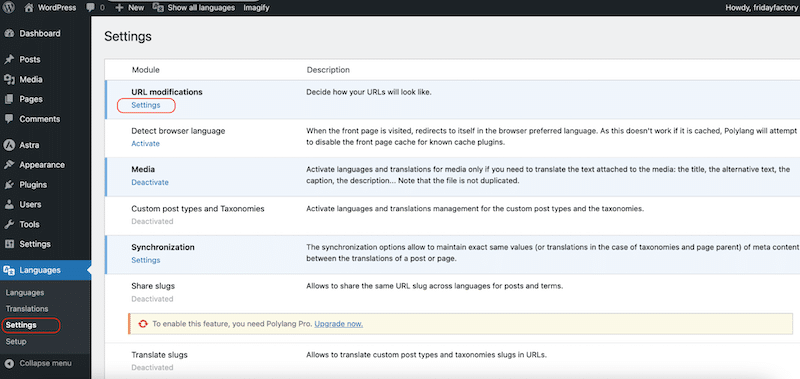Image resolution: width=800 pixels, height=379 pixels.
Task: Click URL modifications module title
Action: [x=167, y=92]
